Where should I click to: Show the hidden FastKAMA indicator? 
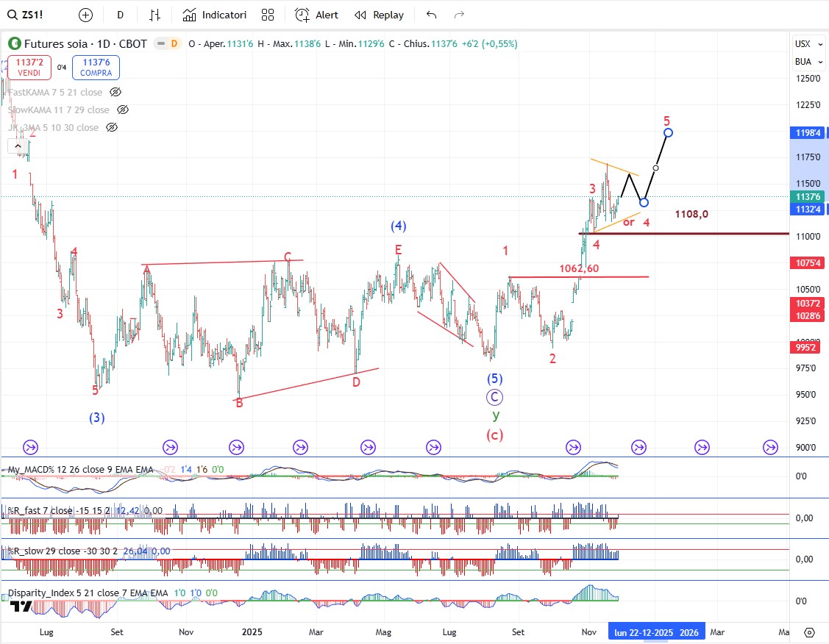coord(115,92)
